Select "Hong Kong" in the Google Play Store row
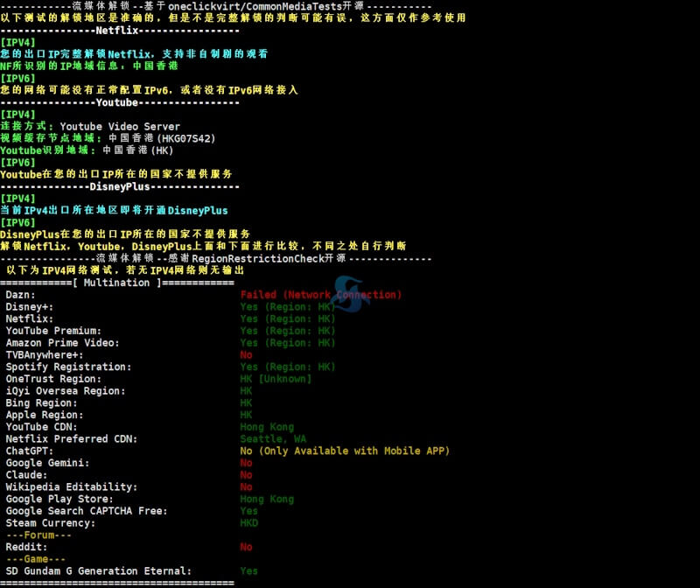Screen dimensions: 700x588 point(267,499)
